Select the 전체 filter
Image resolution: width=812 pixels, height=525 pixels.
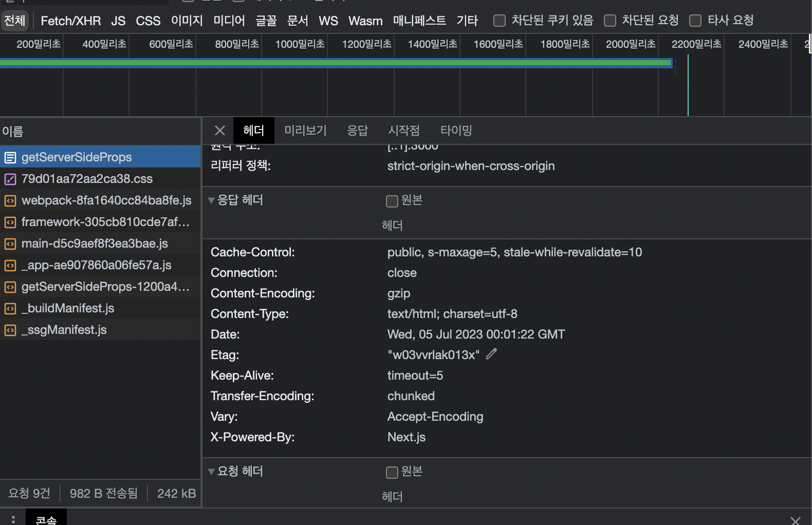tap(14, 21)
